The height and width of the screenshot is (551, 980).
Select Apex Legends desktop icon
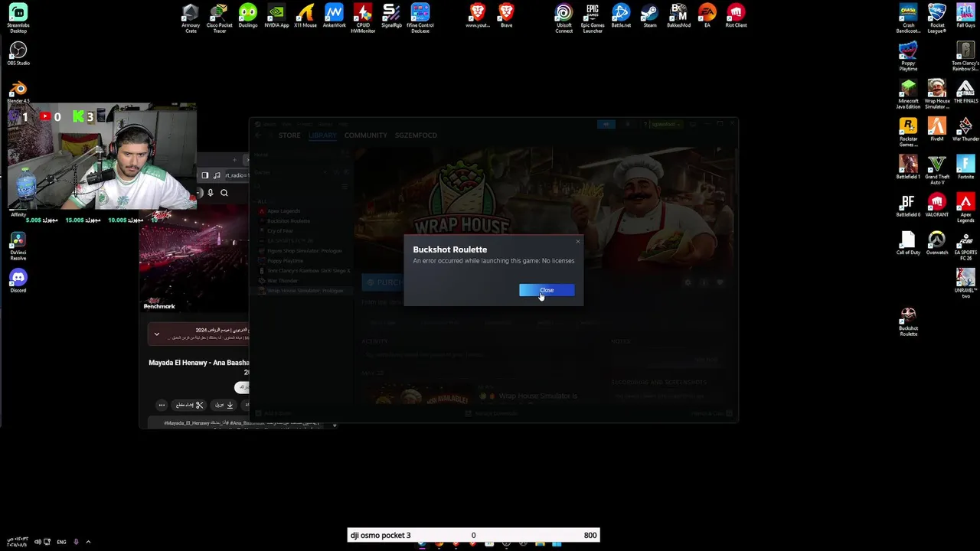pyautogui.click(x=965, y=208)
